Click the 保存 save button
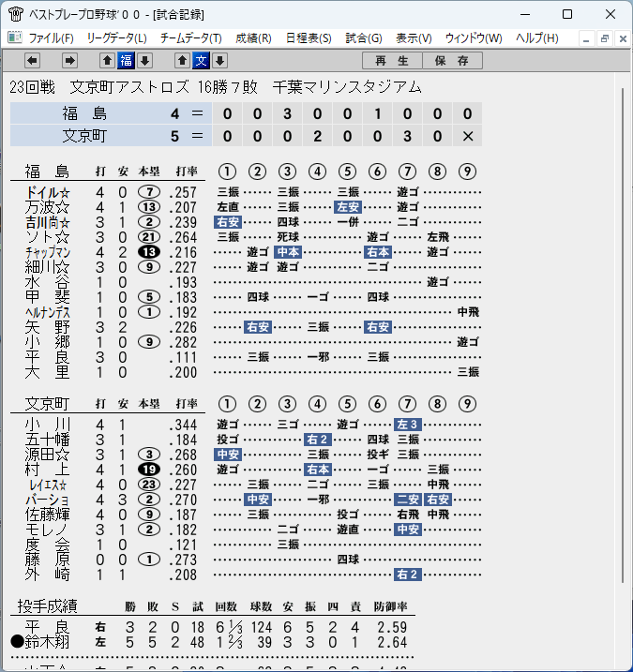The height and width of the screenshot is (672, 633). click(452, 60)
